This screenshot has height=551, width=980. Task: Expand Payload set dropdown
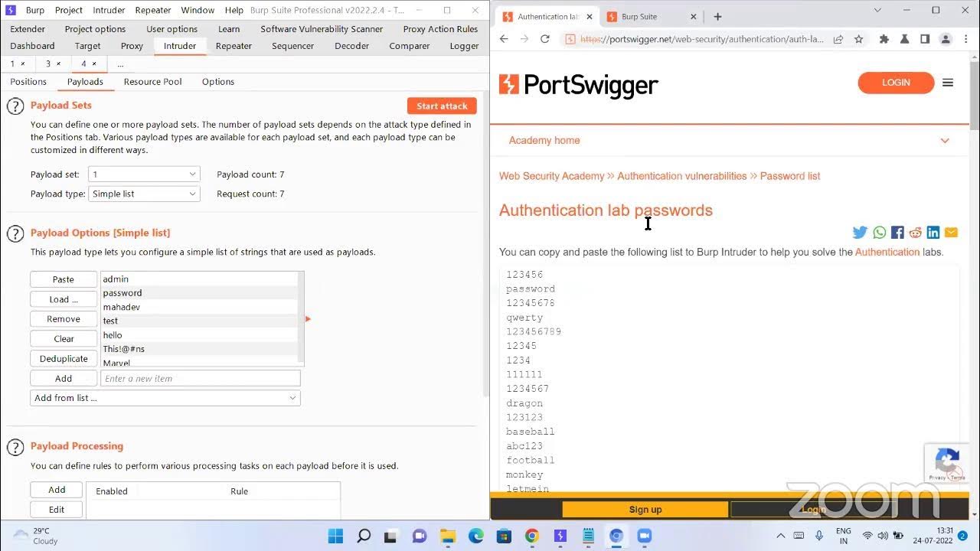pos(144,174)
